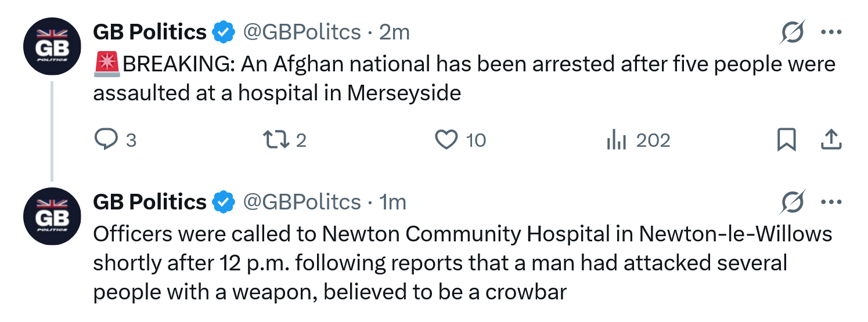Open GB Politics name on first tweet
868x322 pixels.
click(150, 32)
